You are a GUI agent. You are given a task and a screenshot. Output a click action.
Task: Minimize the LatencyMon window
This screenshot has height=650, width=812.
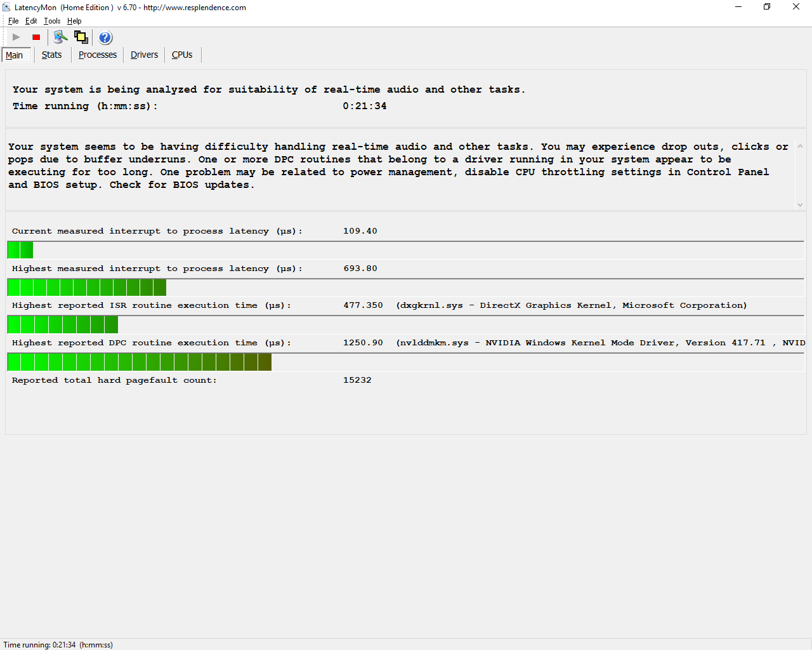pyautogui.click(x=738, y=7)
